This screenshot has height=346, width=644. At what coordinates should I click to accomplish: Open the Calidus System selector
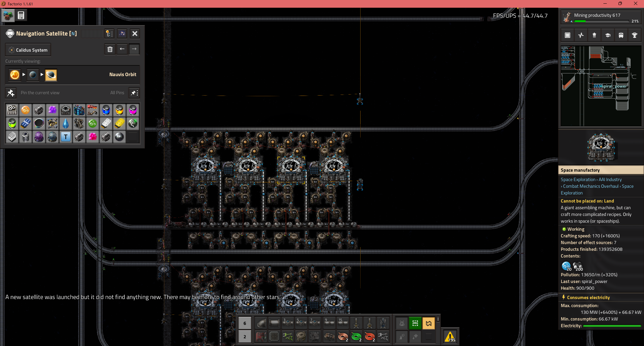(28, 50)
